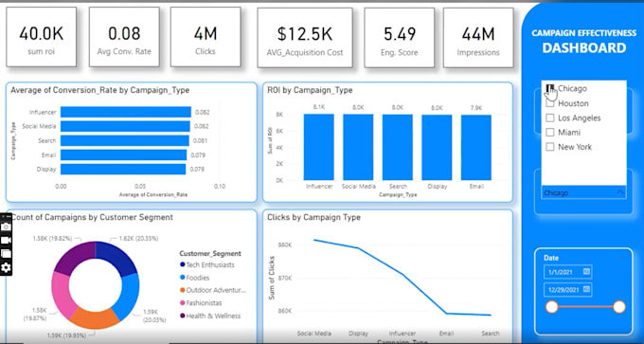The height and width of the screenshot is (344, 644).
Task: Click the Customer_Segment legend heading
Action: pyautogui.click(x=210, y=253)
